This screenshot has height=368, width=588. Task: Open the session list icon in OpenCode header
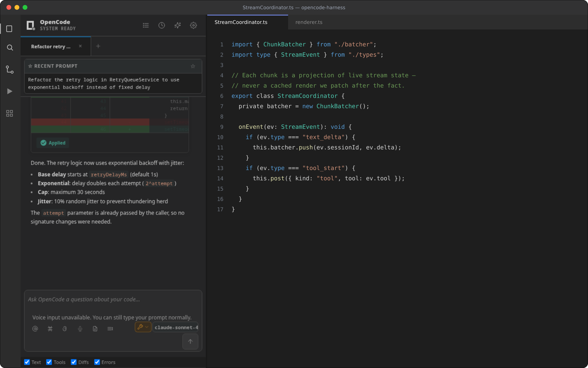click(146, 25)
